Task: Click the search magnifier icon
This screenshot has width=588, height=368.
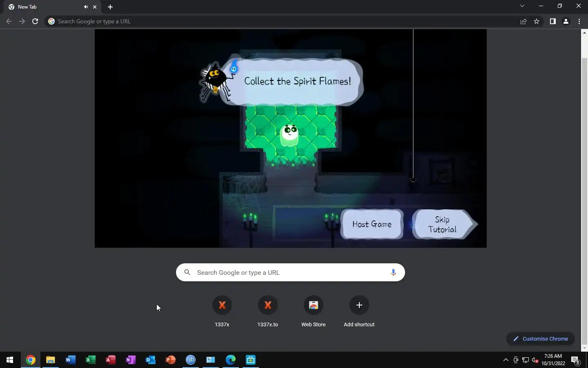Action: click(x=187, y=272)
